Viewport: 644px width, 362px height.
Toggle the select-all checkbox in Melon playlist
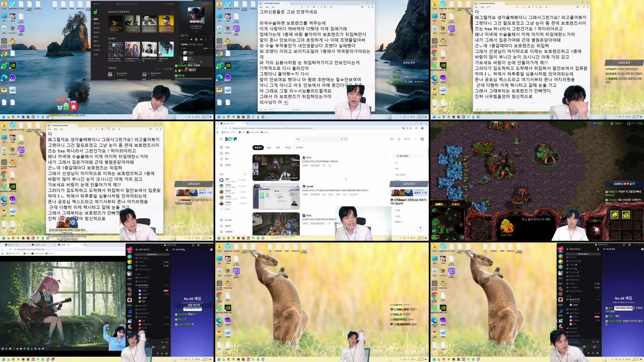coord(182,48)
